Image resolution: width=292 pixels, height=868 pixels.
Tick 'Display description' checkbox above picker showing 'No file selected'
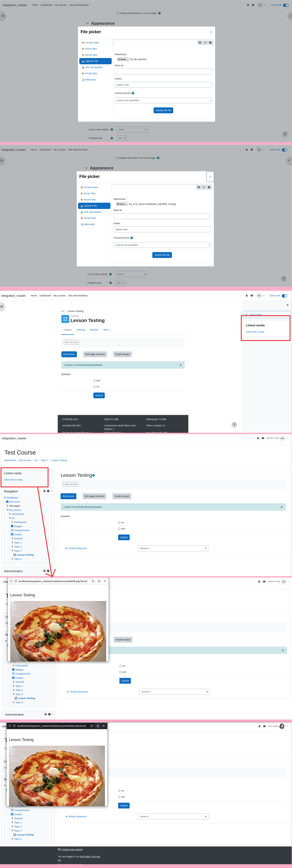click(x=118, y=14)
